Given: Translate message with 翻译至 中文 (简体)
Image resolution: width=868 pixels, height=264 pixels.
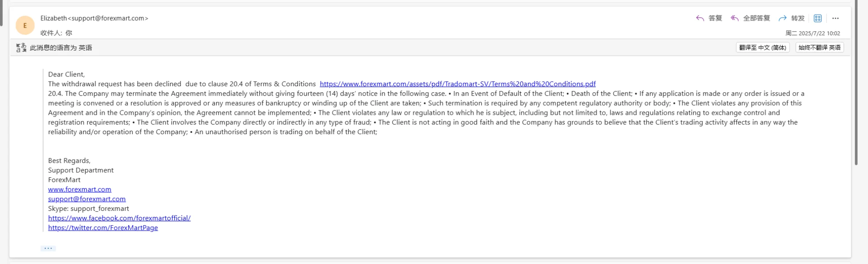Looking at the screenshot, I should pyautogui.click(x=763, y=48).
